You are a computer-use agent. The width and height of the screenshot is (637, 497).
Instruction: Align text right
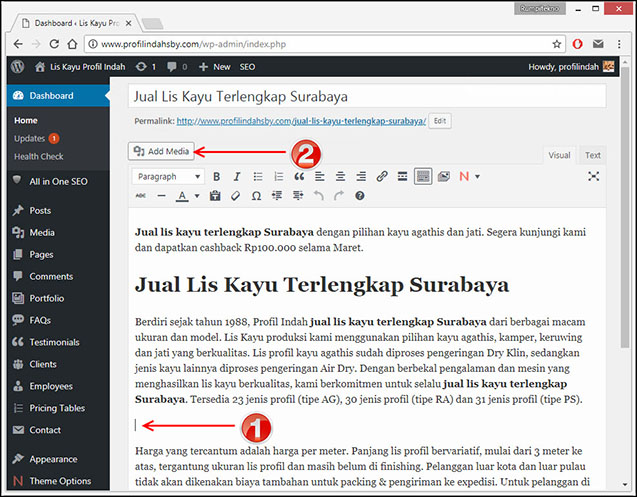[361, 176]
